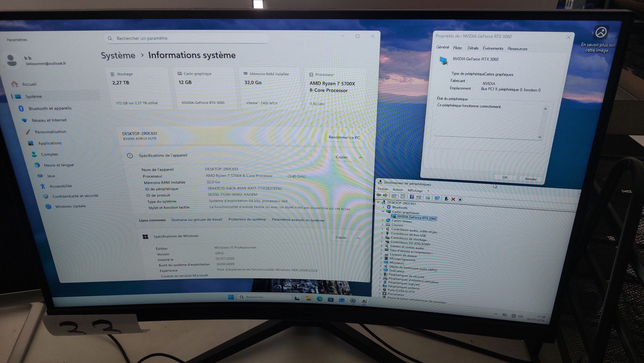Image resolution: width=644 pixels, height=363 pixels.
Task: Click the 'Rechercher un paramètre' search field
Action: (188, 38)
